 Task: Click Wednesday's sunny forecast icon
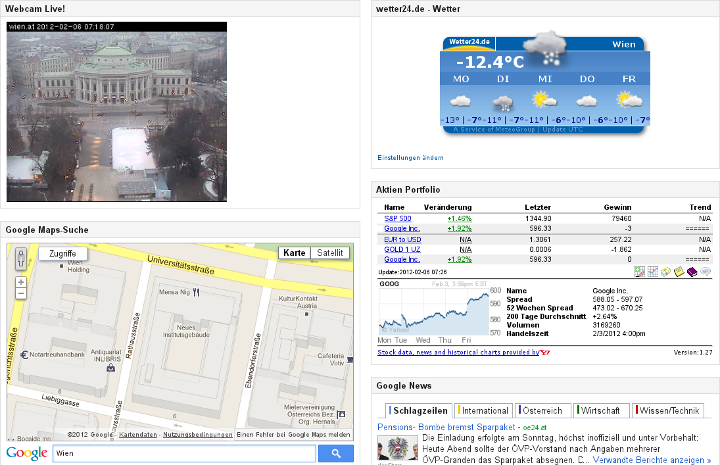pyautogui.click(x=545, y=99)
